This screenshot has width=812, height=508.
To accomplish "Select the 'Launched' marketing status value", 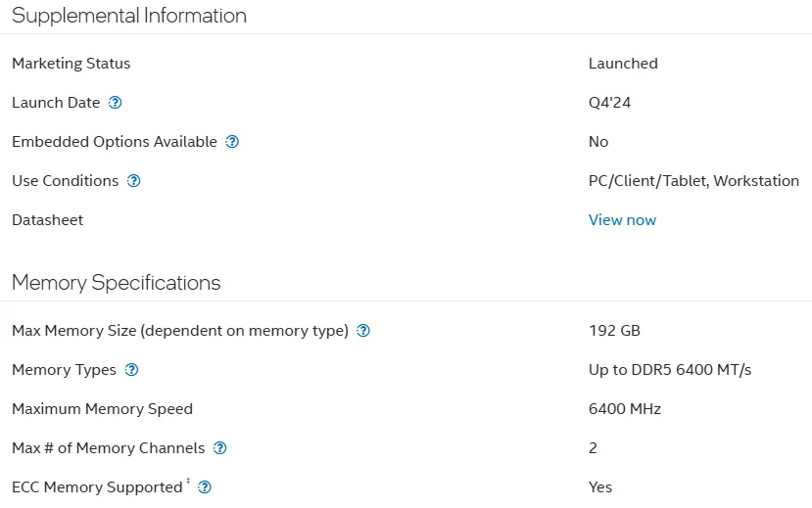I will click(x=623, y=63).
